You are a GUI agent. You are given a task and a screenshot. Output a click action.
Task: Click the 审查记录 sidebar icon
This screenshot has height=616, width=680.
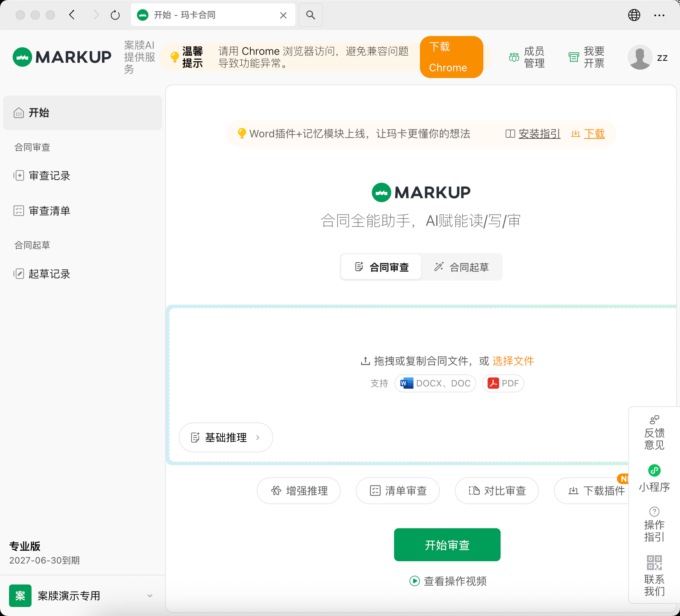point(19,176)
